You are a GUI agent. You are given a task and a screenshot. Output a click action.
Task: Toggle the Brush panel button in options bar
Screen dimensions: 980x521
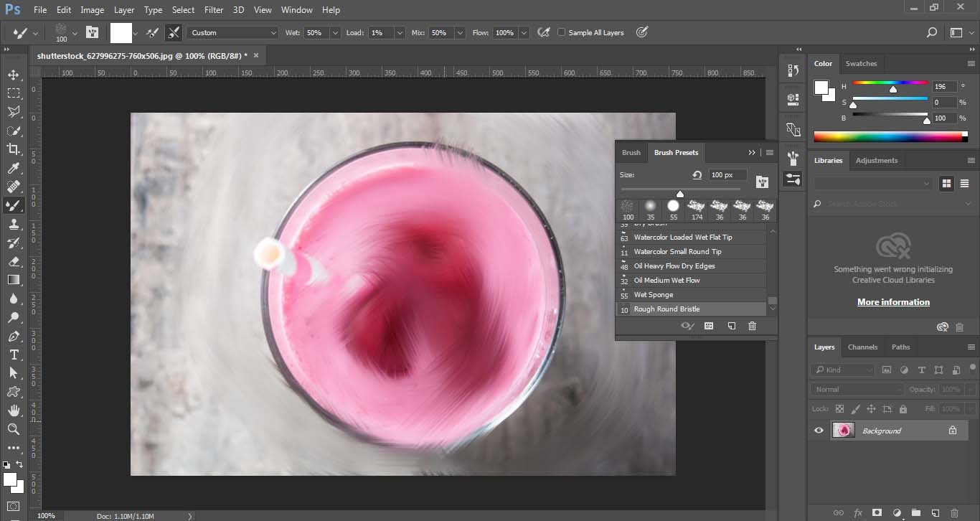[x=92, y=32]
